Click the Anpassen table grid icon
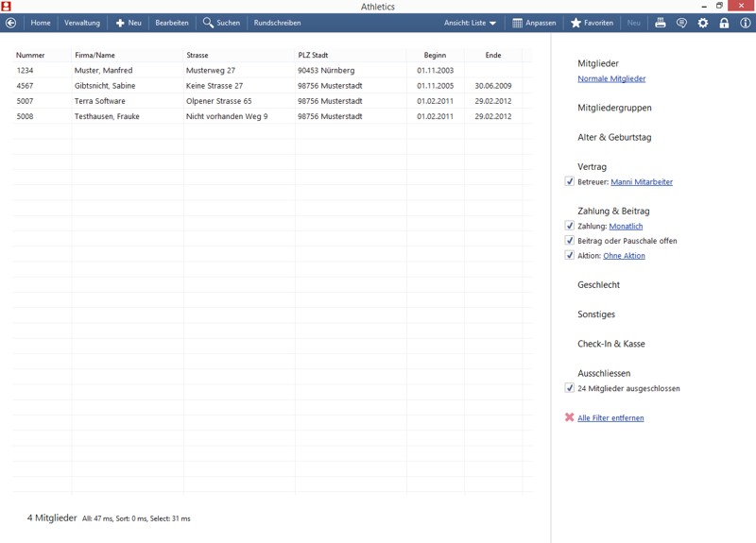The width and height of the screenshot is (756, 543). tap(517, 23)
